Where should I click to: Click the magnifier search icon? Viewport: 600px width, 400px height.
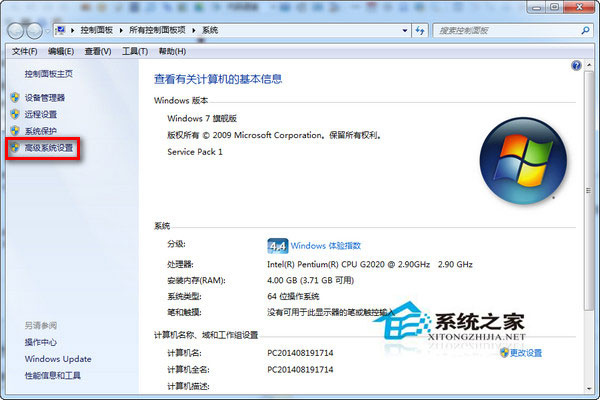(x=585, y=30)
